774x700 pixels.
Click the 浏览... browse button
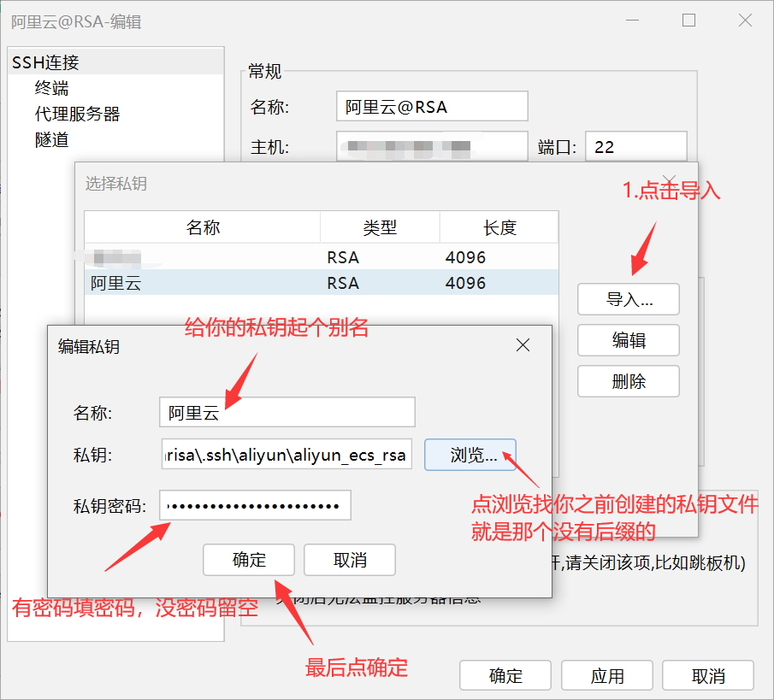point(470,455)
